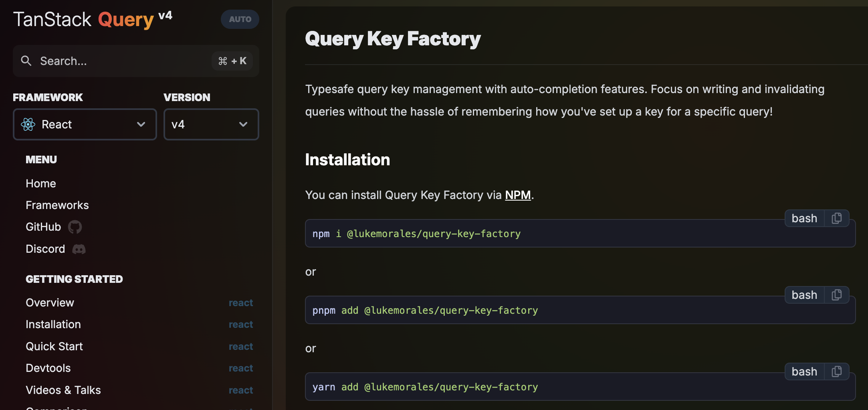
Task: Click the react tag beside Videos & Talks
Action: click(241, 390)
